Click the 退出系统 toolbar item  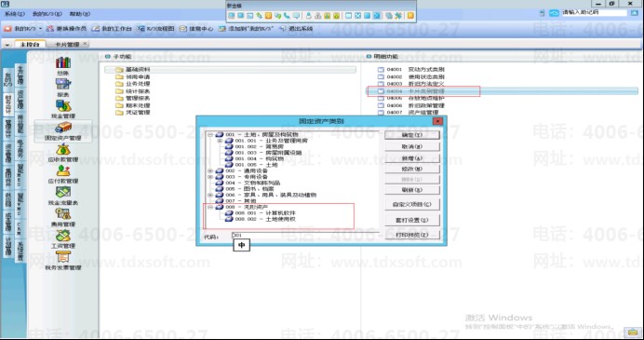point(296,29)
